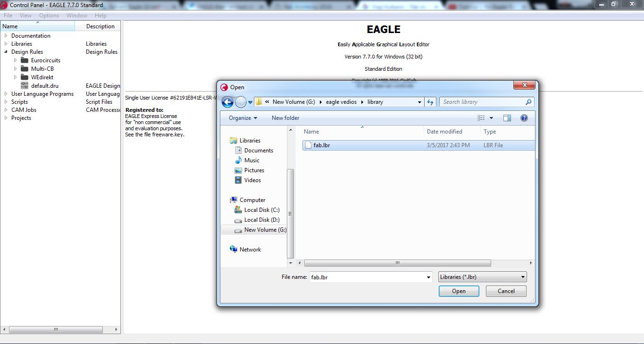
Task: Open the Organize dropdown menu
Action: click(x=243, y=118)
